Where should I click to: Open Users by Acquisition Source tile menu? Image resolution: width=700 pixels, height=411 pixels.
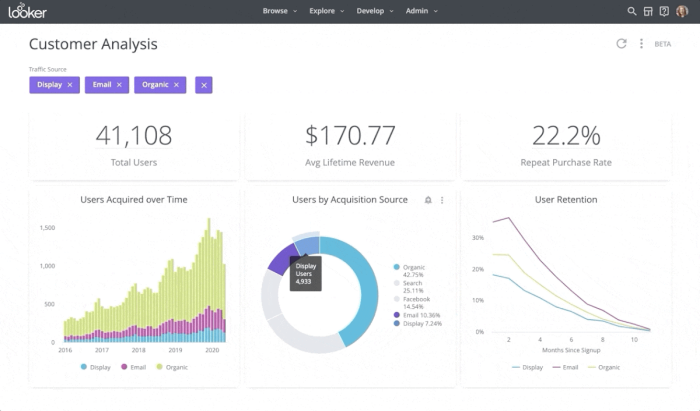[x=442, y=200]
